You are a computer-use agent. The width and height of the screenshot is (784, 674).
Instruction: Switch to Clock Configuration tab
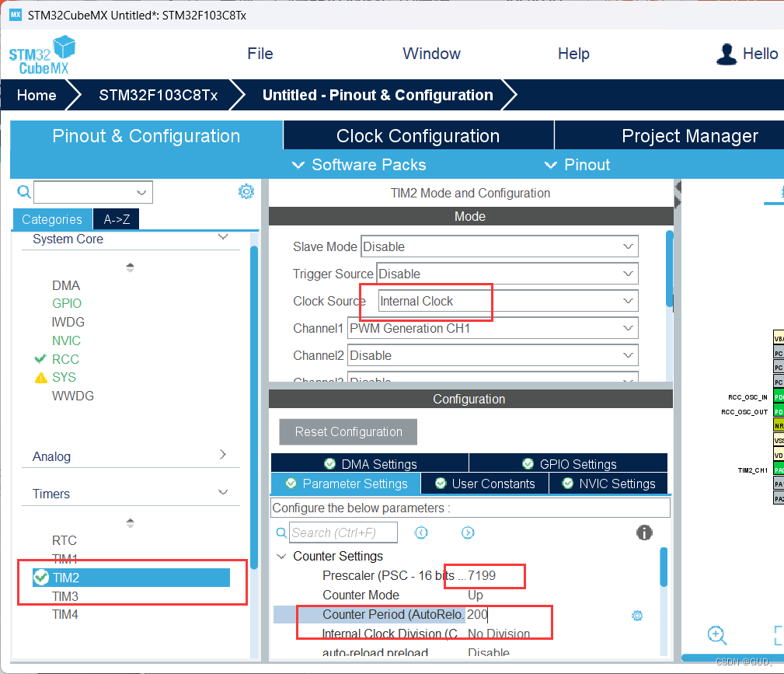click(x=418, y=135)
